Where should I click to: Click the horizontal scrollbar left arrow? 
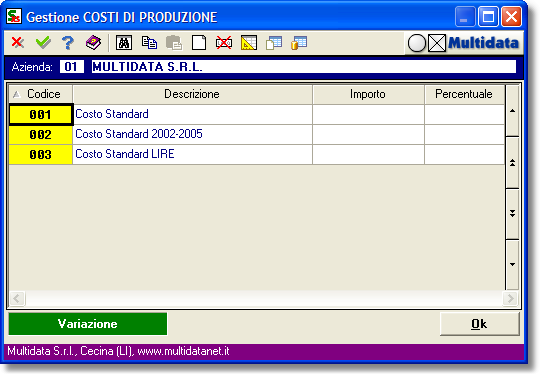(17, 298)
